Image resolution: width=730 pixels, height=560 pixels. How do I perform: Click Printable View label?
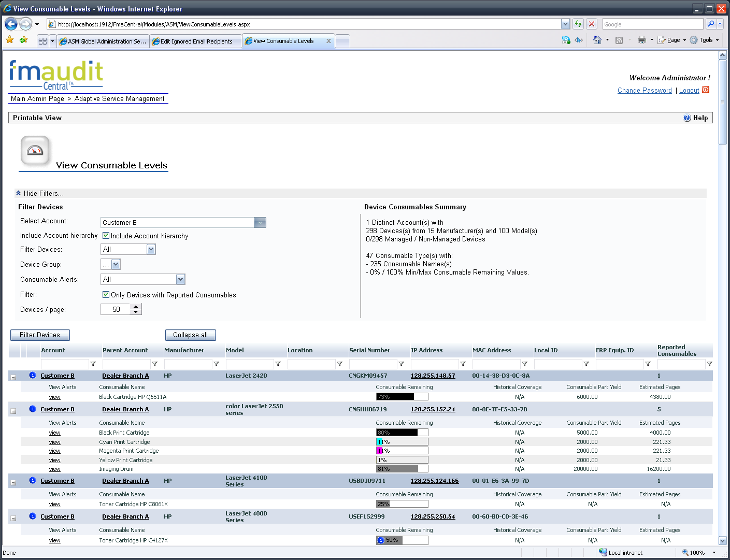click(37, 118)
